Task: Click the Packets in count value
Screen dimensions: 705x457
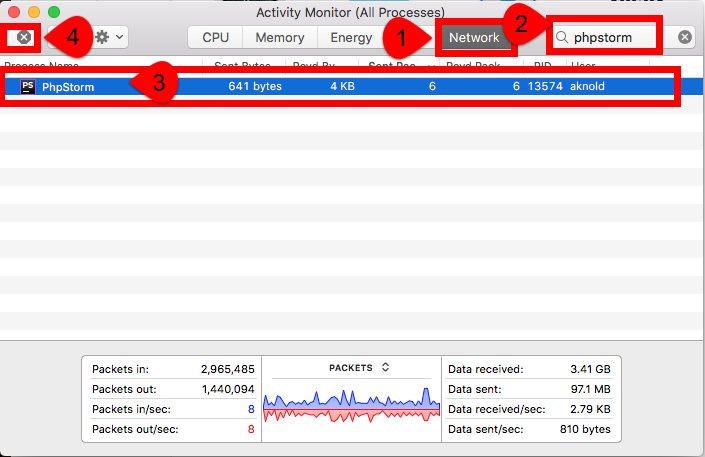Action: [x=227, y=369]
